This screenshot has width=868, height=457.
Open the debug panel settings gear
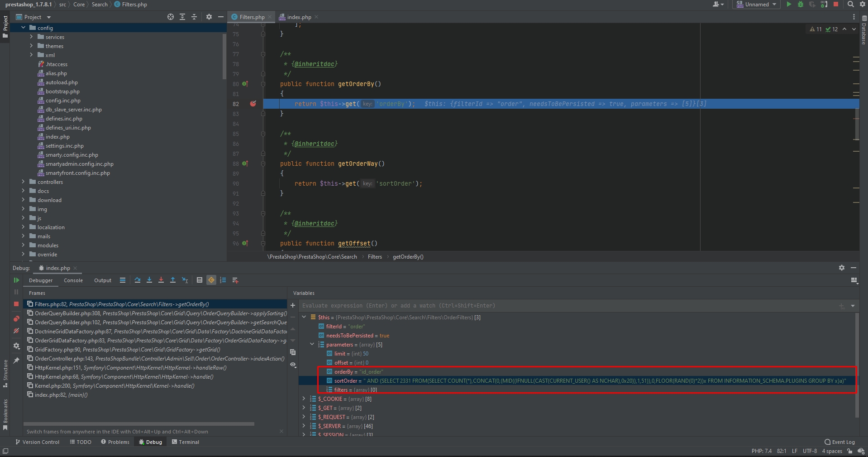coord(16,346)
